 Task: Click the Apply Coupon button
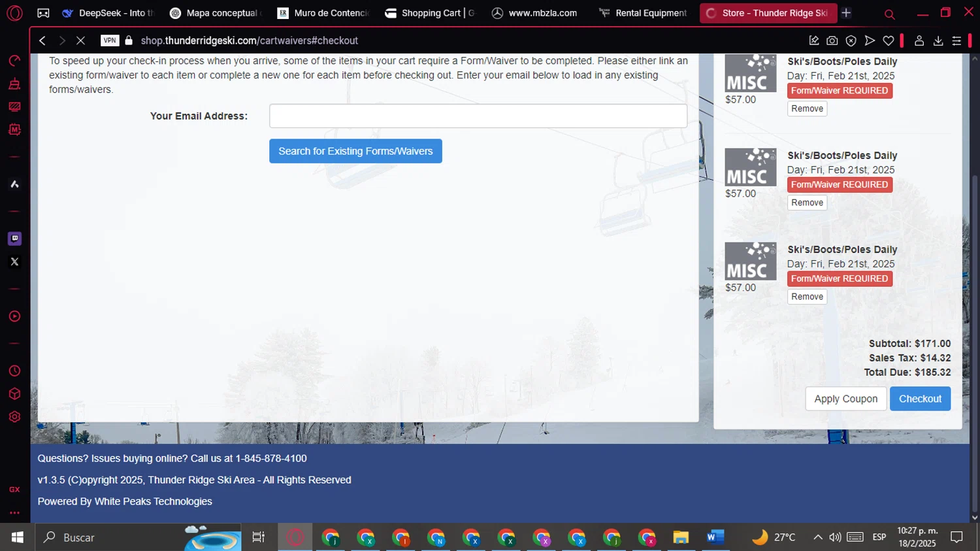click(845, 399)
